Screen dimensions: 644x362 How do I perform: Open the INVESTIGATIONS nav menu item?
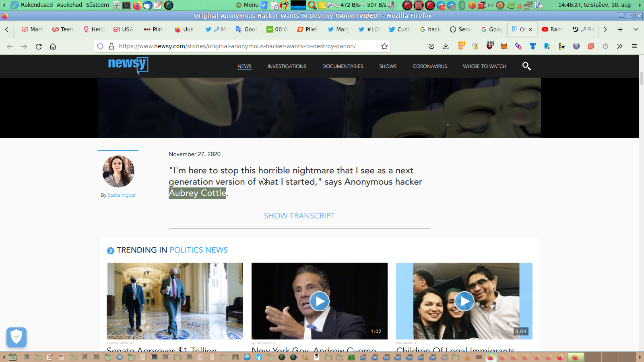(287, 66)
